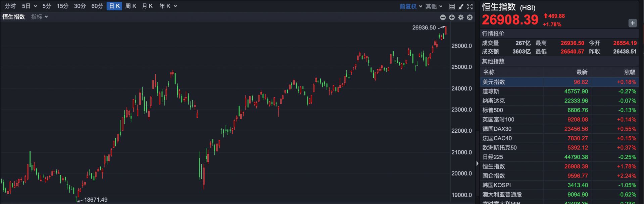Open the 前复权 adjustment dropdown

[x=411, y=6]
